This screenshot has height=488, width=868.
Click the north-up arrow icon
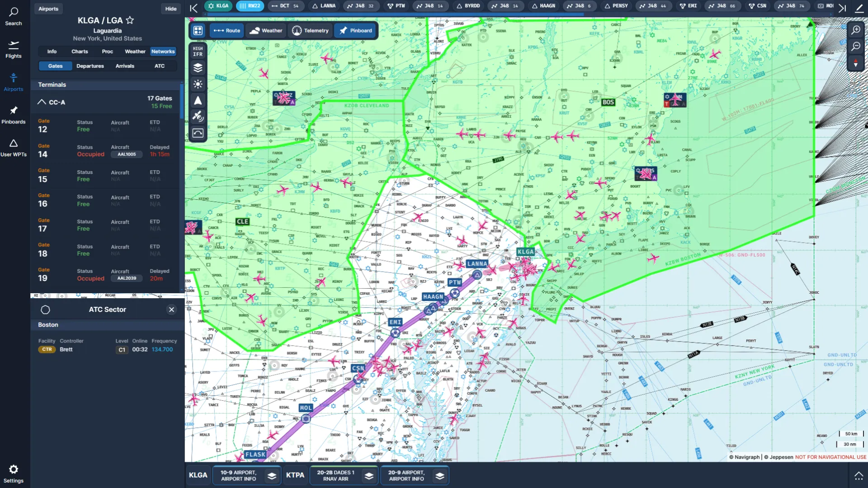click(x=198, y=100)
